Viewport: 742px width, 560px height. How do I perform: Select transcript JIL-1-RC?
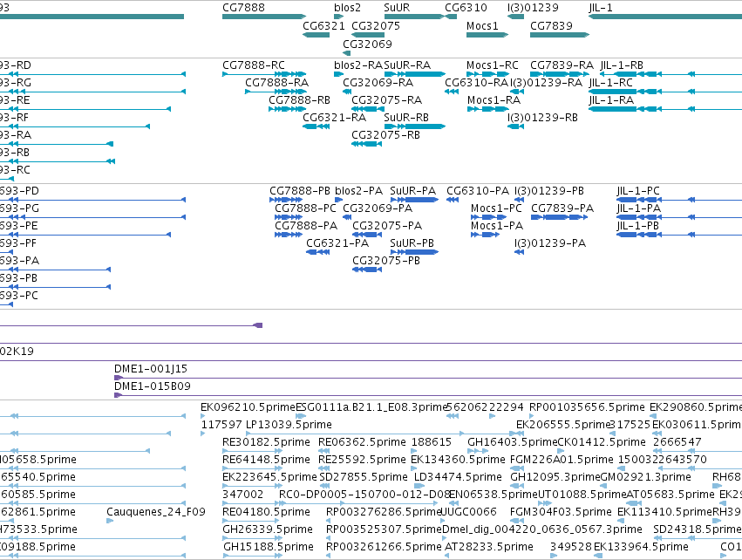pyautogui.click(x=611, y=82)
